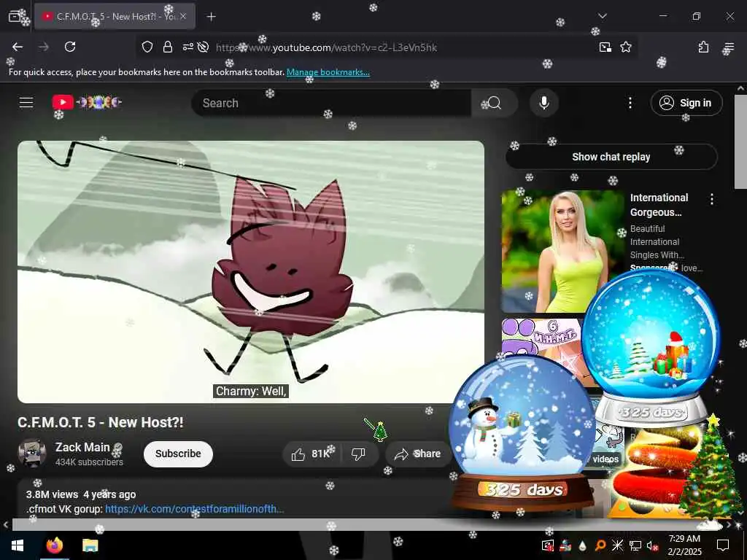Viewport: 747px width, 560px height.
Task: Open browser extensions puzzle icon
Action: click(x=703, y=47)
